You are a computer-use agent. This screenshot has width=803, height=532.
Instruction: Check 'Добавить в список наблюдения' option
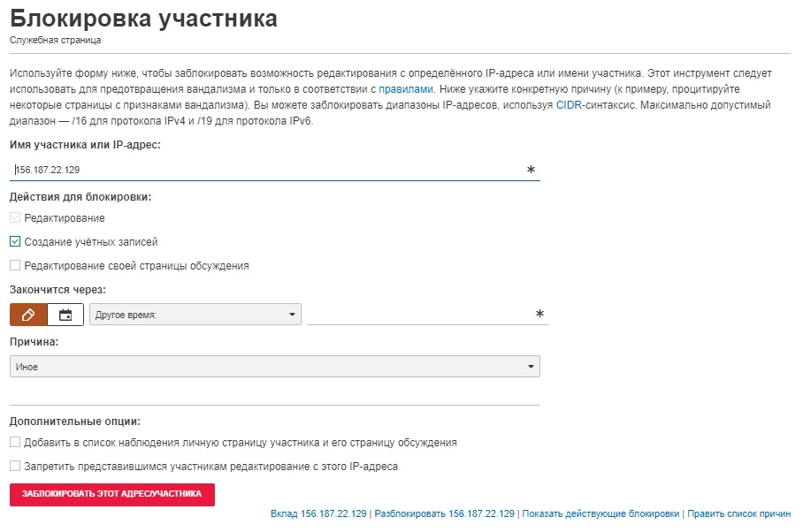coord(15,442)
